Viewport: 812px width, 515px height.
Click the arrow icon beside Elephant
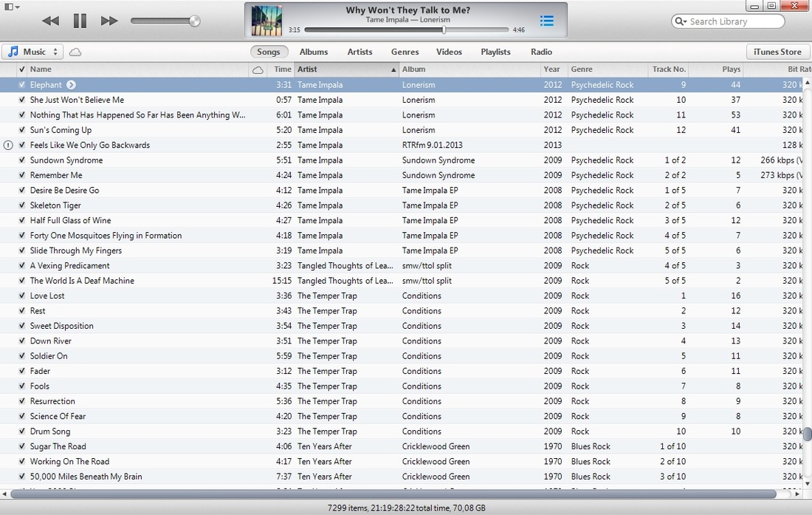pos(71,84)
